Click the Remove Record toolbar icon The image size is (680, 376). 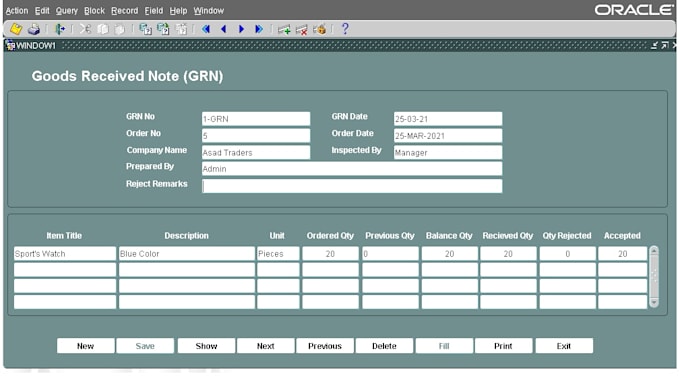[x=301, y=29]
